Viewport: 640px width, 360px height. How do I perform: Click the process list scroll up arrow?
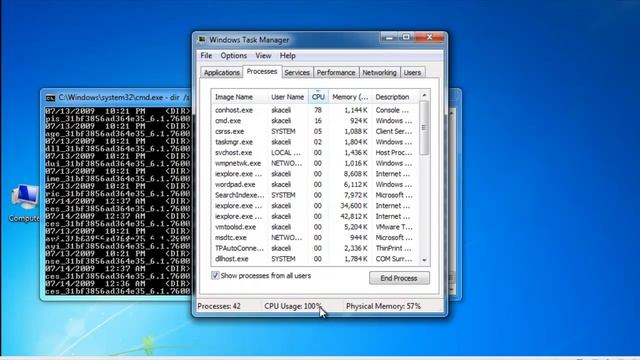click(424, 95)
